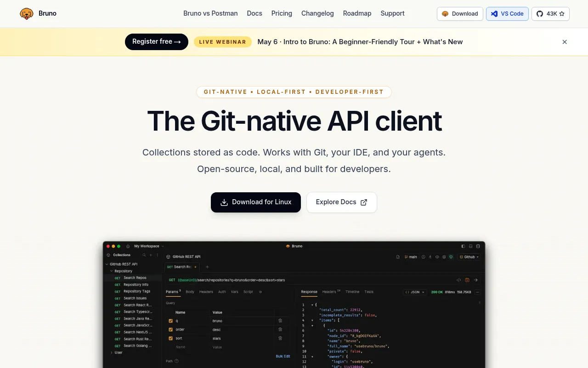This screenshot has width=588, height=368.
Task: Send the request with the arrow icon
Action: (476, 280)
